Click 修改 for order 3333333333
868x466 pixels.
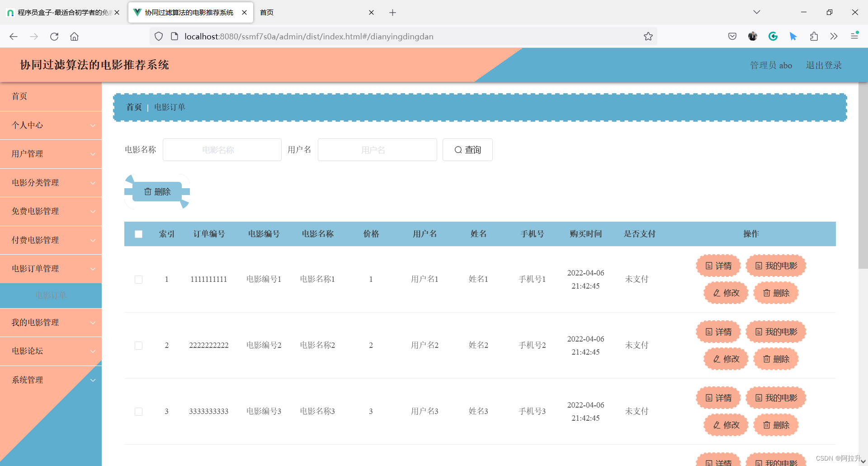726,425
